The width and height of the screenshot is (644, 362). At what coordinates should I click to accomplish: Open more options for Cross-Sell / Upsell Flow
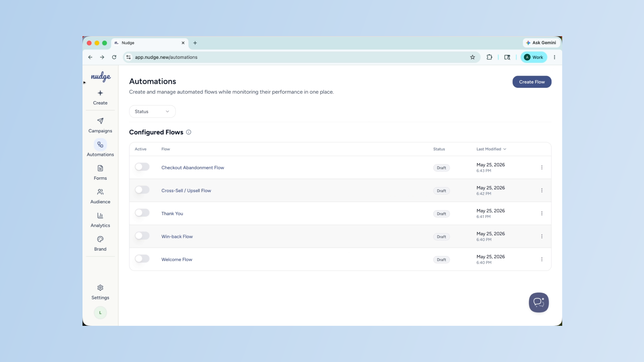point(542,190)
